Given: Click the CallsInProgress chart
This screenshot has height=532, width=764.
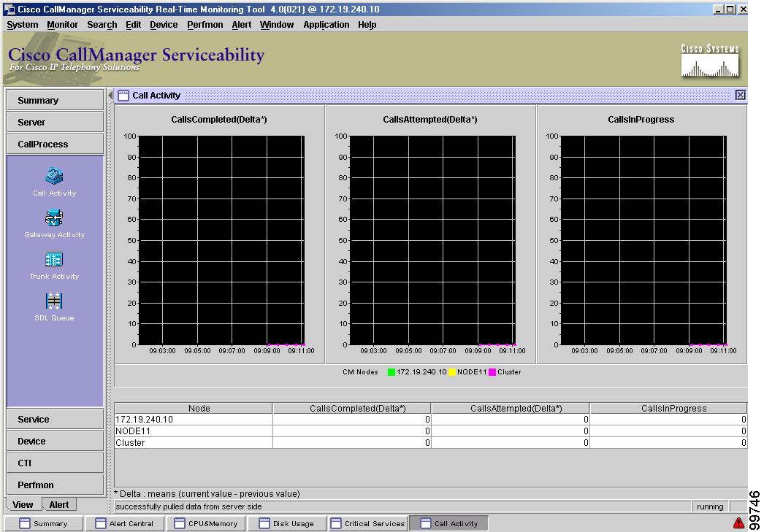Looking at the screenshot, I should tap(643, 240).
